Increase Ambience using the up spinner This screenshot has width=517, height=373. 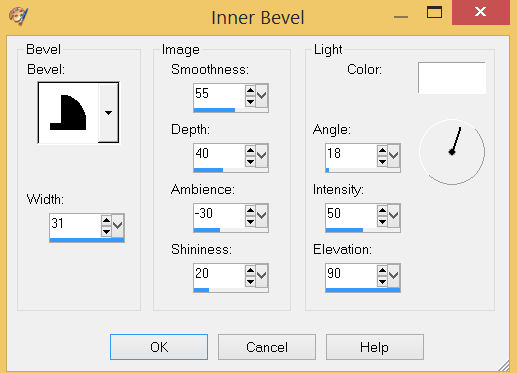250,211
